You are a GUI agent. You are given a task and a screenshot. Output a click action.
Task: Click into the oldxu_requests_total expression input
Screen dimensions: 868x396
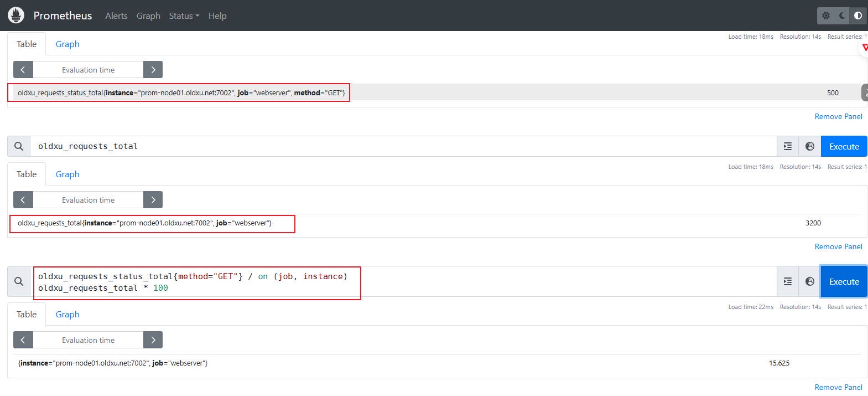pyautogui.click(x=387, y=146)
